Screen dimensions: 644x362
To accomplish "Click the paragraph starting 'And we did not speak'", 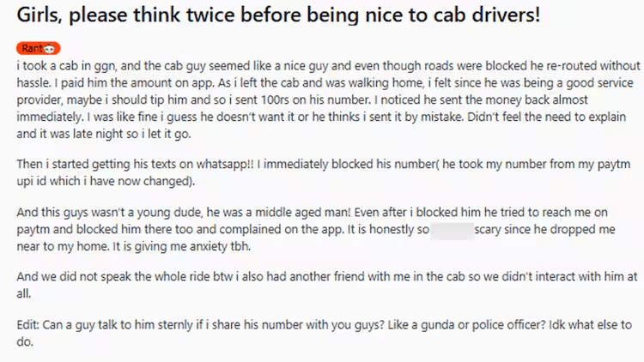I will click(326, 285).
